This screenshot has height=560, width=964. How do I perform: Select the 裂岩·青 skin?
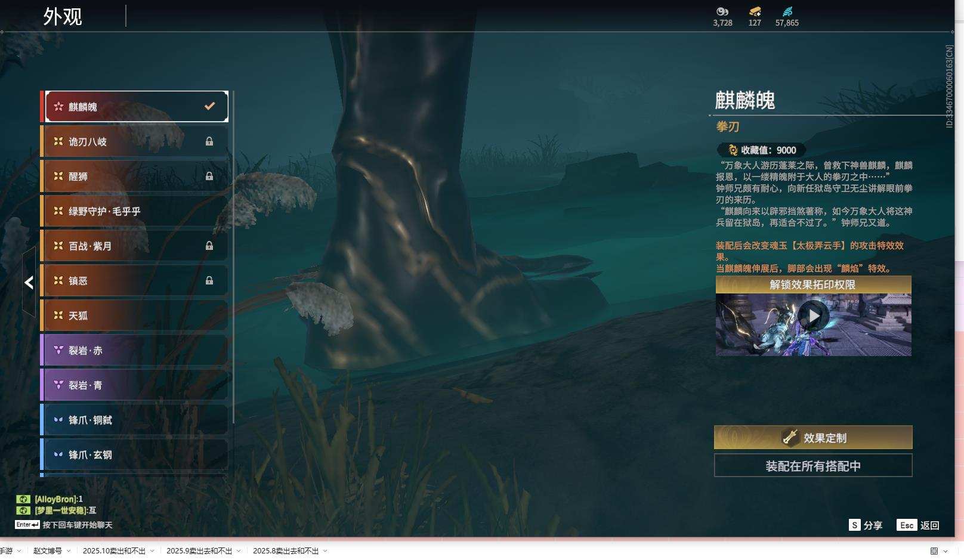[x=135, y=385]
